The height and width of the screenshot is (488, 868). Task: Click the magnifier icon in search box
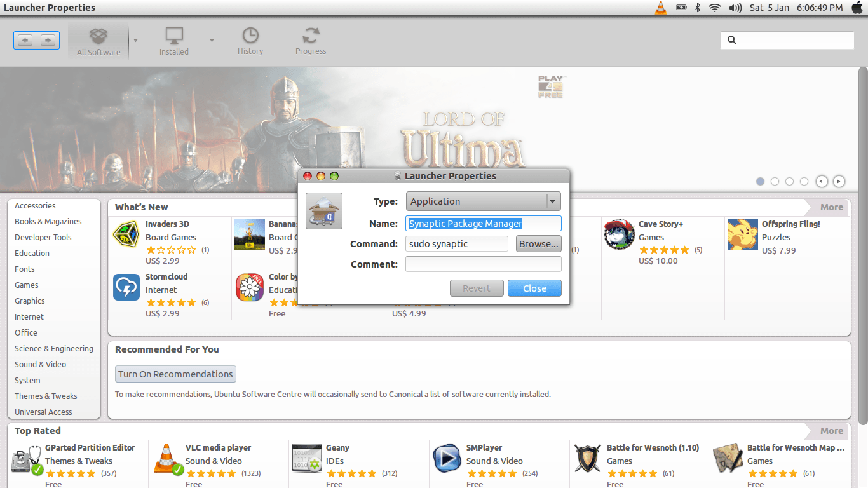pos(732,40)
